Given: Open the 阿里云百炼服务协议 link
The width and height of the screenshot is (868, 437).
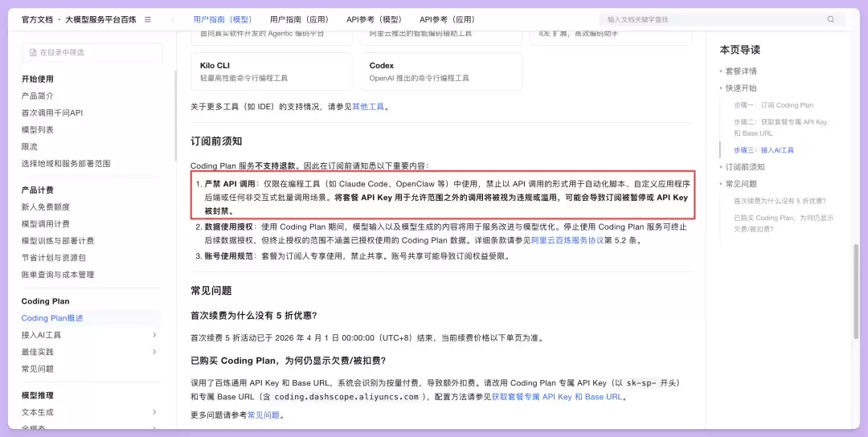Looking at the screenshot, I should click(x=567, y=241).
